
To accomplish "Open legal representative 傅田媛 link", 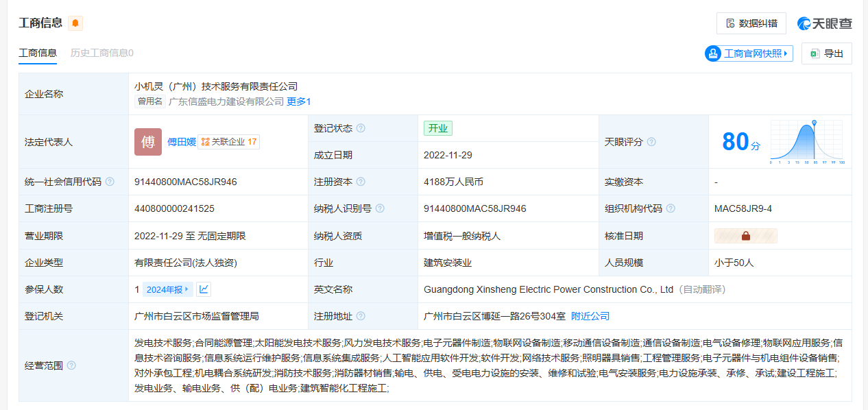I will coord(182,142).
